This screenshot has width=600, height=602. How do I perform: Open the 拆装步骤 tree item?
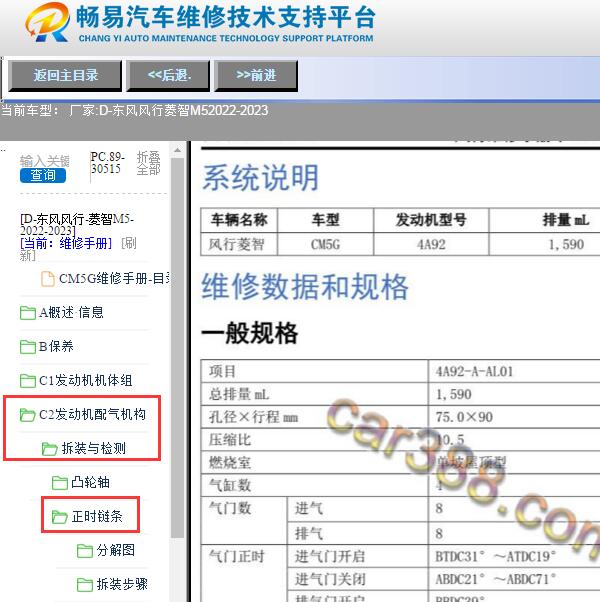[x=122, y=584]
